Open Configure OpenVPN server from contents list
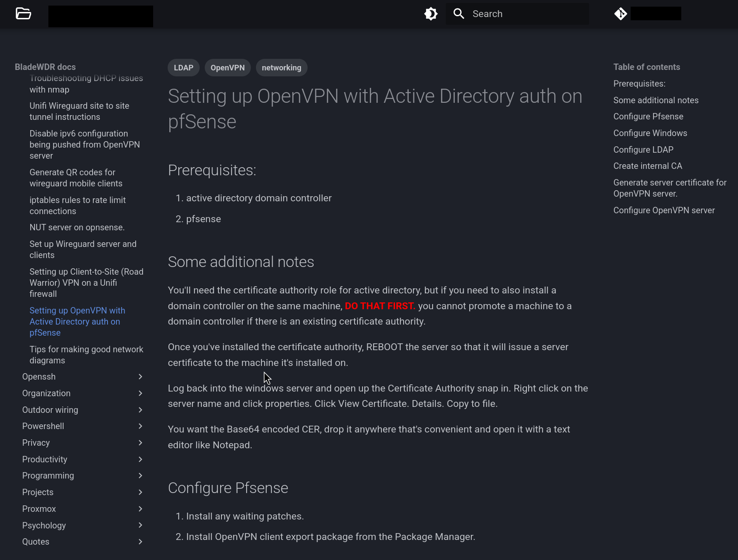 664,210
